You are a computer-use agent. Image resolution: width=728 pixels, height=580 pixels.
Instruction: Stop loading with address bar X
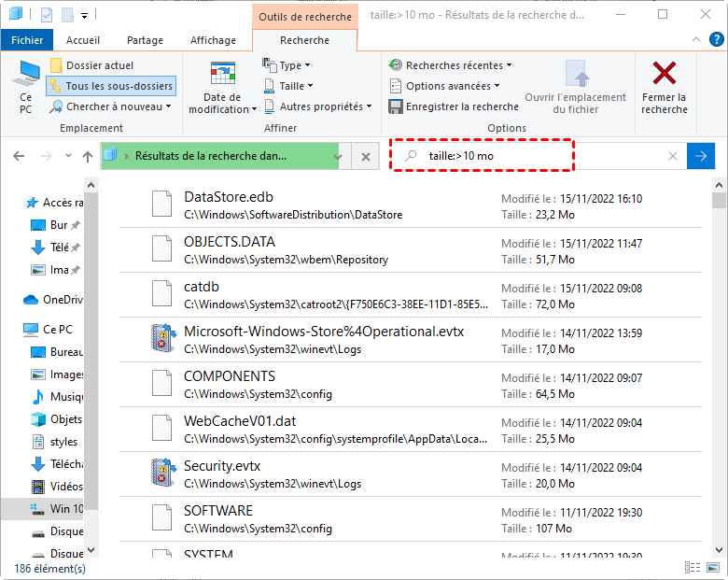tap(366, 157)
